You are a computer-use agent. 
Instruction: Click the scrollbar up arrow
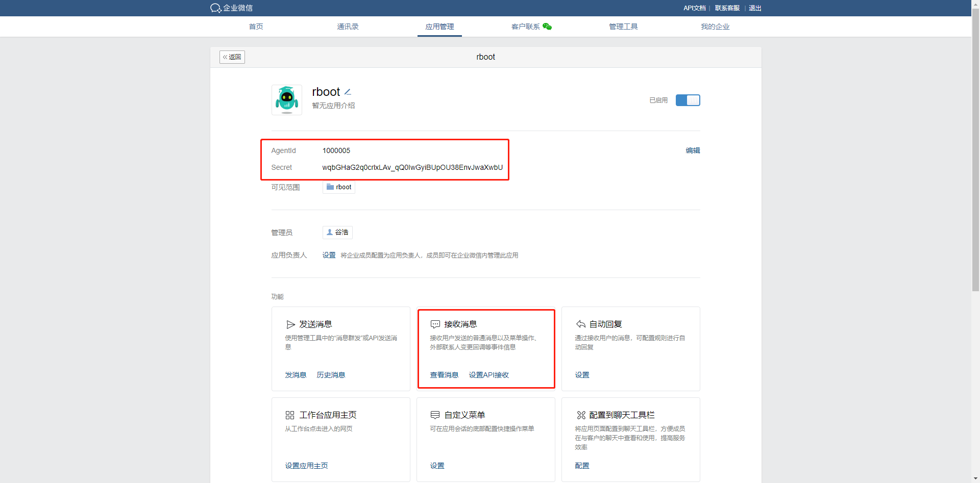975,4
